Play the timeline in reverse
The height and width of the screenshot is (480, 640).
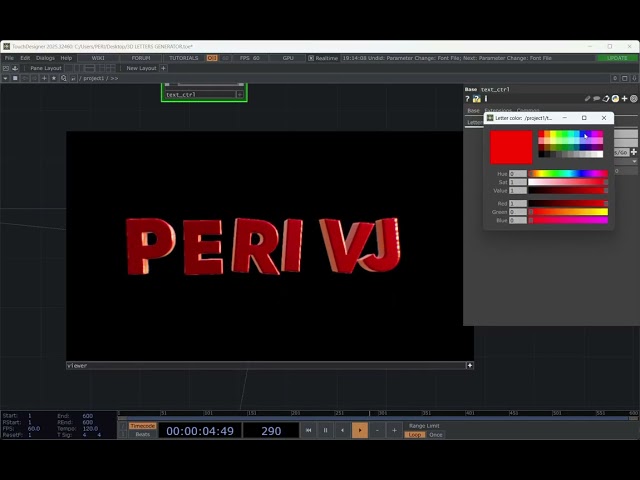(x=342, y=430)
